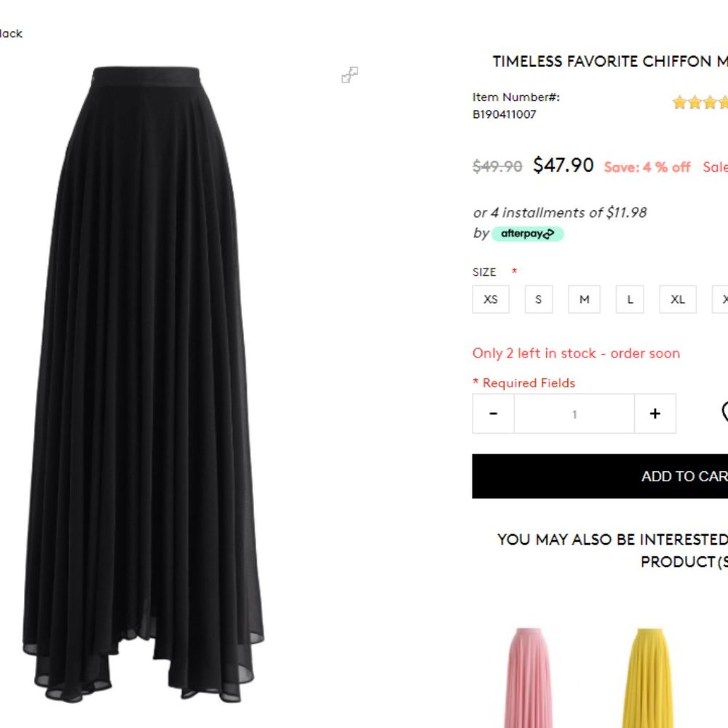
Task: Click the quantity input field
Action: [x=574, y=413]
